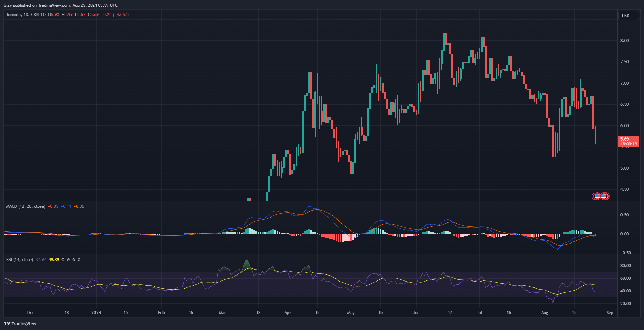The image size is (644, 330).
Task: Click the Sep label on time axis
Action: pos(610,313)
